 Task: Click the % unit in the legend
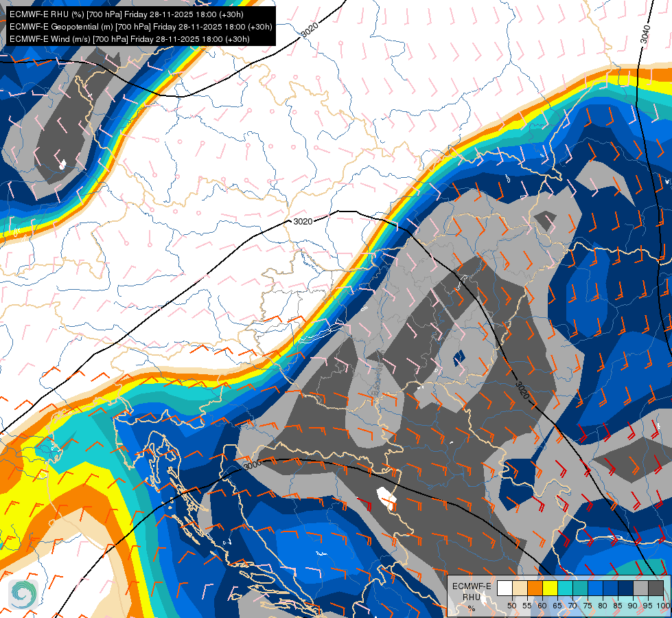[472, 608]
